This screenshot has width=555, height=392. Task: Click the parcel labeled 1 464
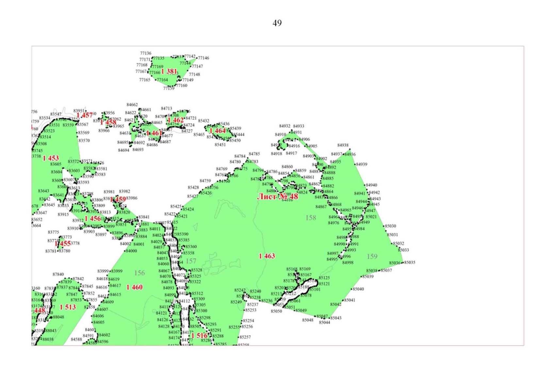[217, 131]
